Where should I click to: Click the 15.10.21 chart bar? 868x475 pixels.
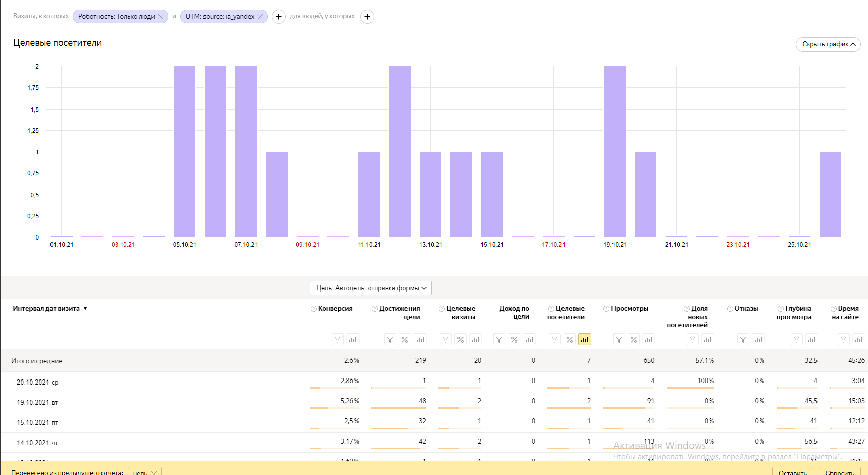coord(492,195)
